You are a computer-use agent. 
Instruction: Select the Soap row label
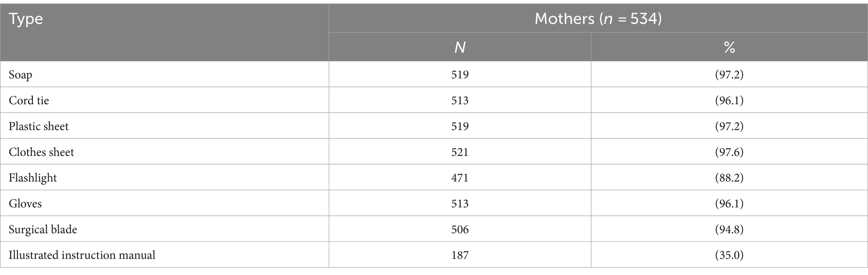pyautogui.click(x=21, y=75)
